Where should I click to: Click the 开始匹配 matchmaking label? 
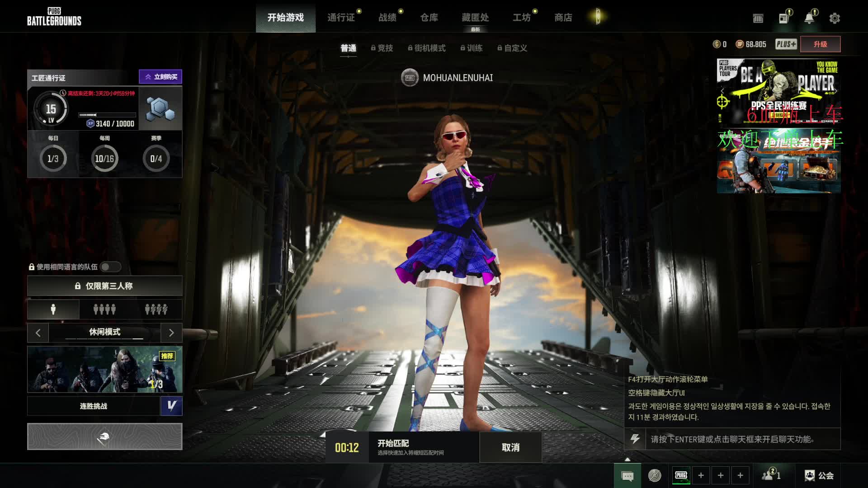pos(393,443)
